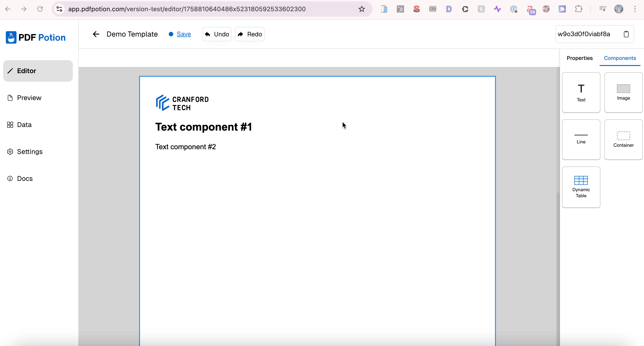The height and width of the screenshot is (346, 644).
Task: Add an Image component from panel
Action: [623, 92]
